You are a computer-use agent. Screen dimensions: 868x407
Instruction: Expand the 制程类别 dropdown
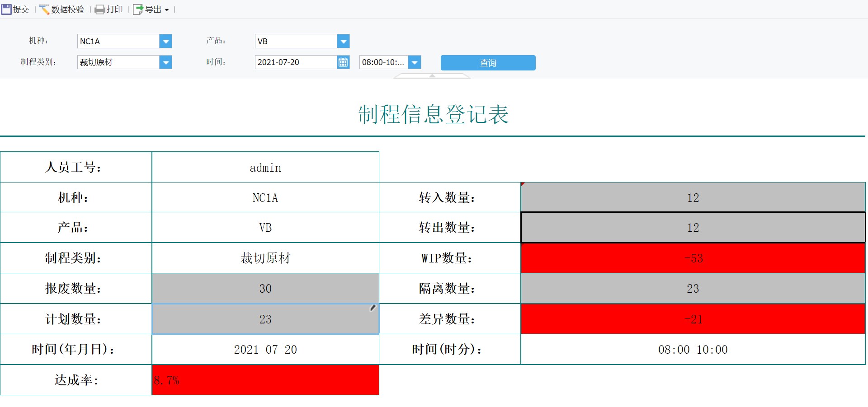pyautogui.click(x=166, y=62)
